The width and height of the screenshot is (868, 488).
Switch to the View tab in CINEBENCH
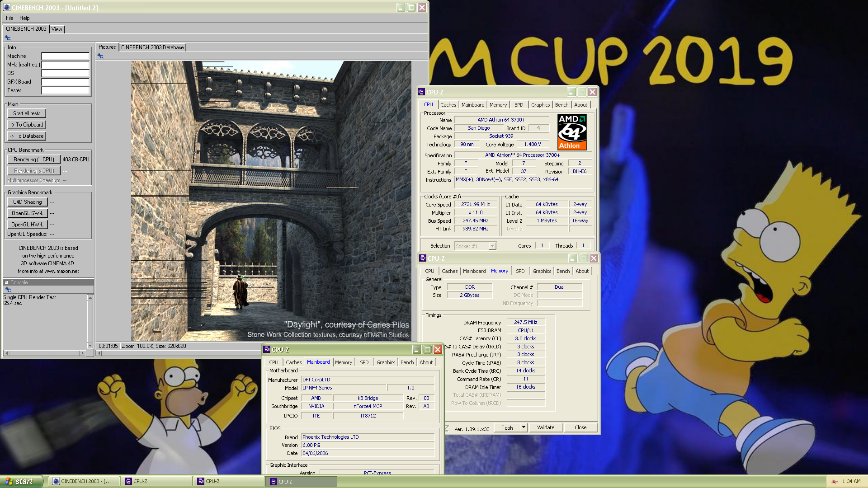[57, 29]
